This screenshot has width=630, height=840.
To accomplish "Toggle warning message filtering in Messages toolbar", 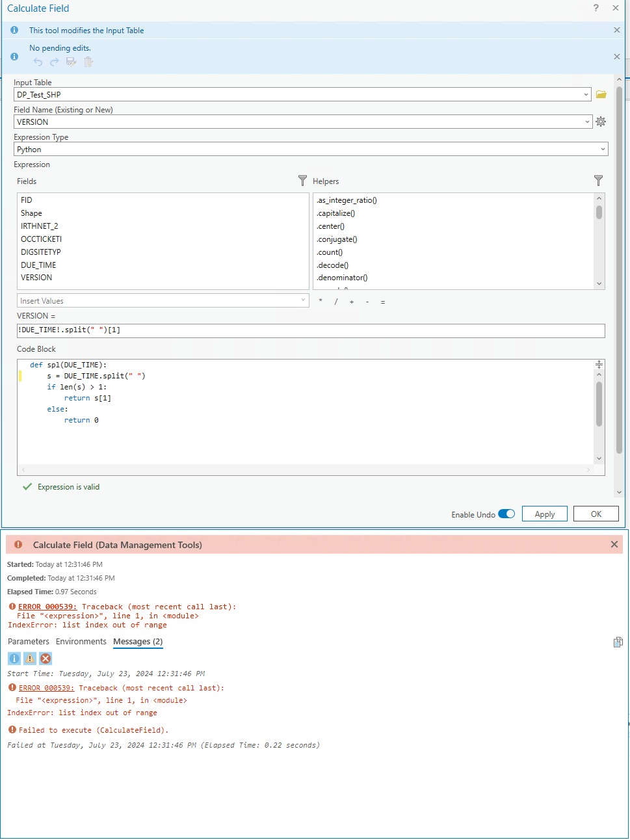I will (x=29, y=659).
